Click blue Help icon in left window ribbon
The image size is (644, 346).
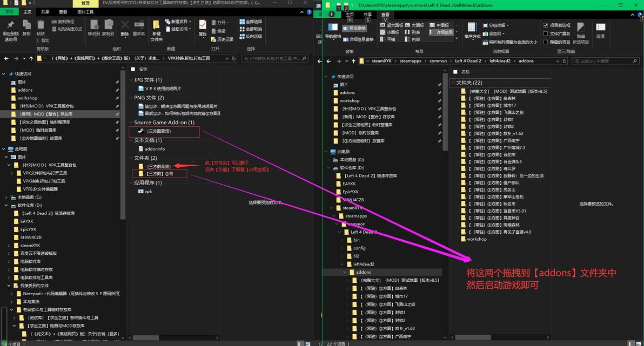coord(309,12)
